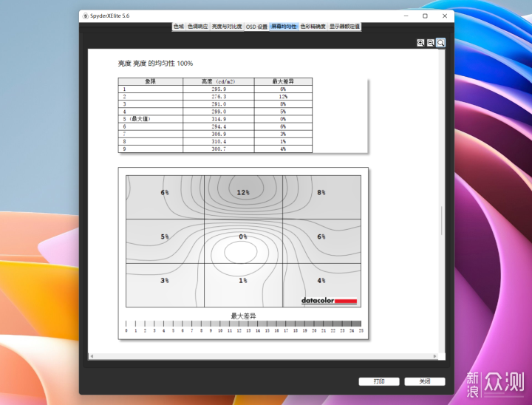The height and width of the screenshot is (405, 532).
Task: Maximize the SpyderXElite window
Action: [x=425, y=16]
